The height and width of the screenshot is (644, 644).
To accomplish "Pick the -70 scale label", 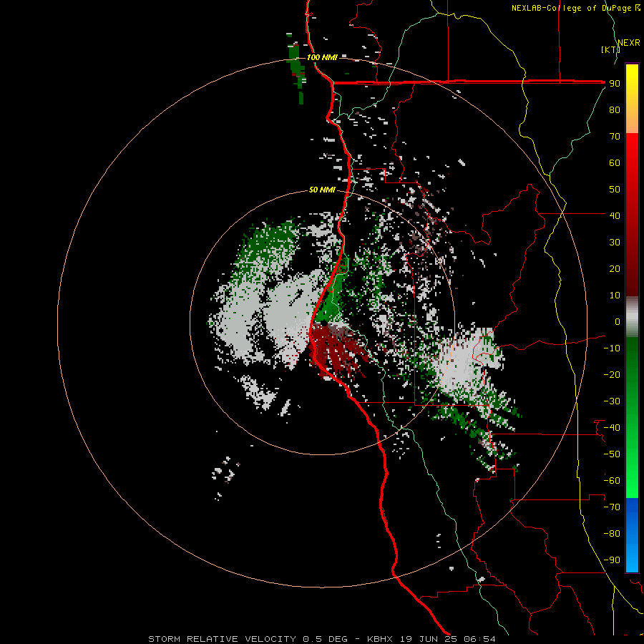I will [x=612, y=507].
